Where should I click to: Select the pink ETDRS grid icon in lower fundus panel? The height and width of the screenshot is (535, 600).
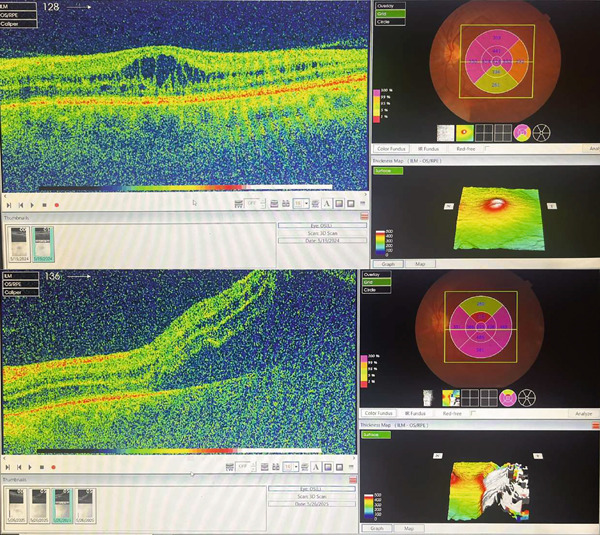point(508,398)
